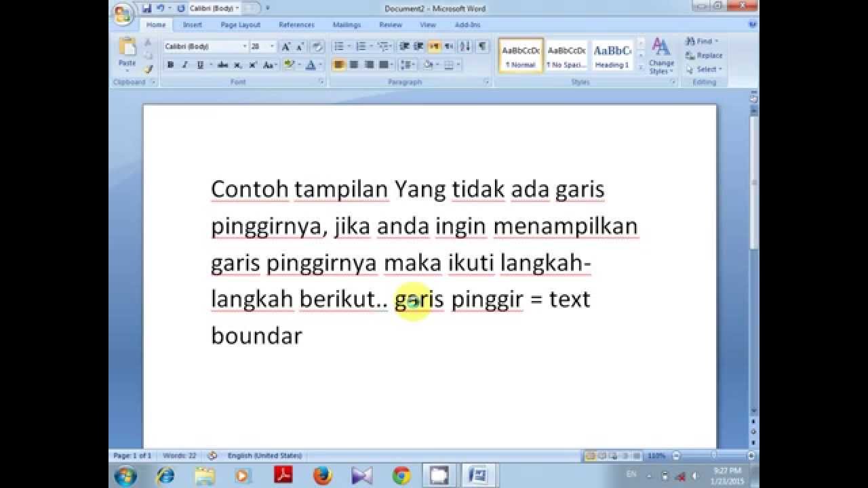Switch to the Page Layout tab
This screenshot has width=868, height=488.
(x=241, y=25)
